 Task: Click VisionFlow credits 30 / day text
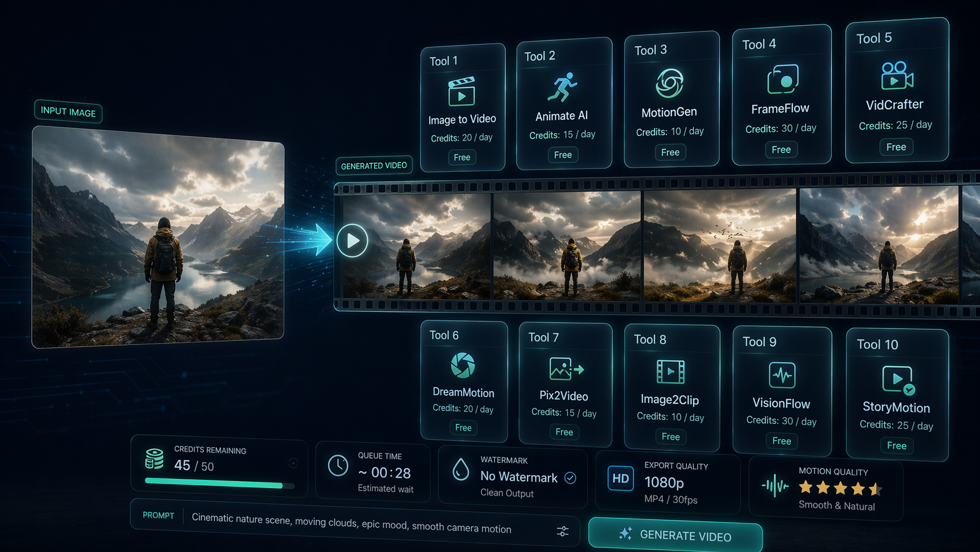[x=781, y=421]
